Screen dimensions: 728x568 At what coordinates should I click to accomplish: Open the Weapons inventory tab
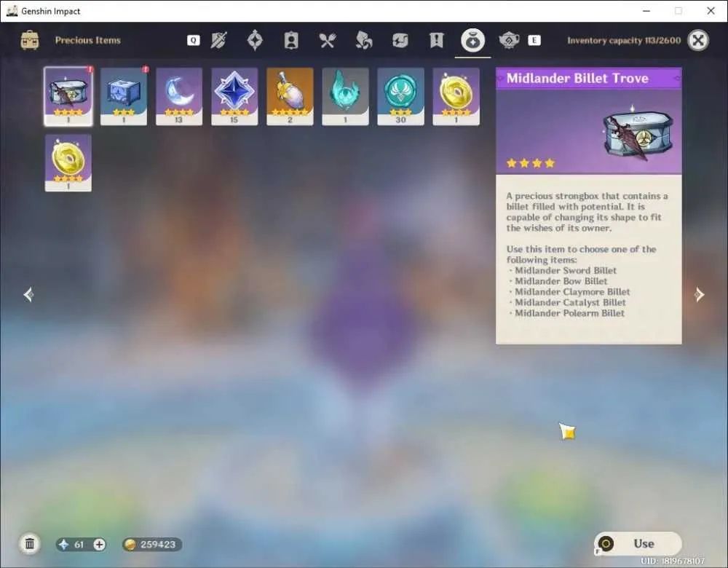(x=218, y=40)
